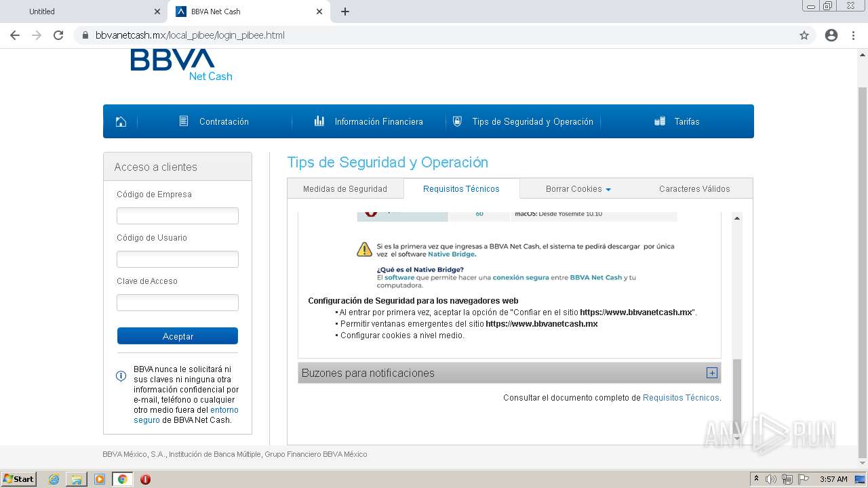Switch to Caracteres Válidos tab
868x488 pixels.
pyautogui.click(x=694, y=189)
